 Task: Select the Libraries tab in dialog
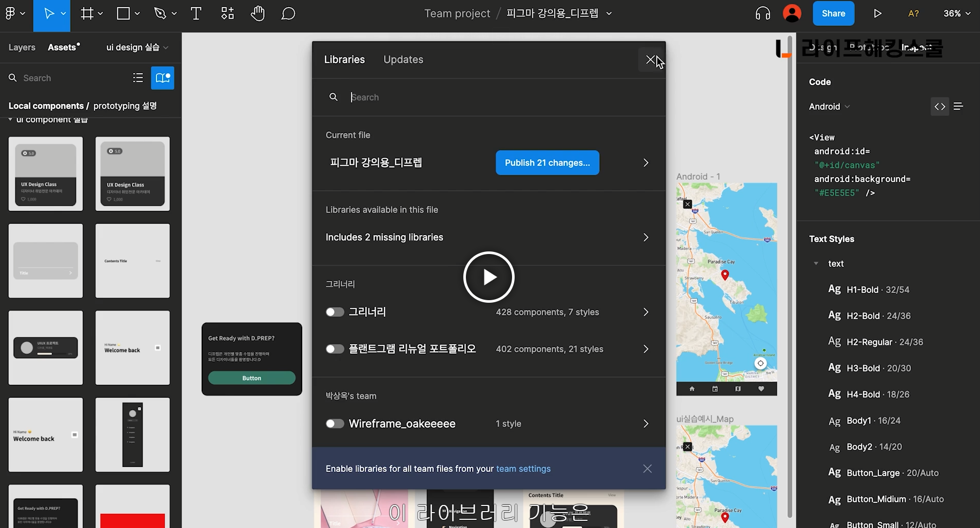click(x=344, y=60)
